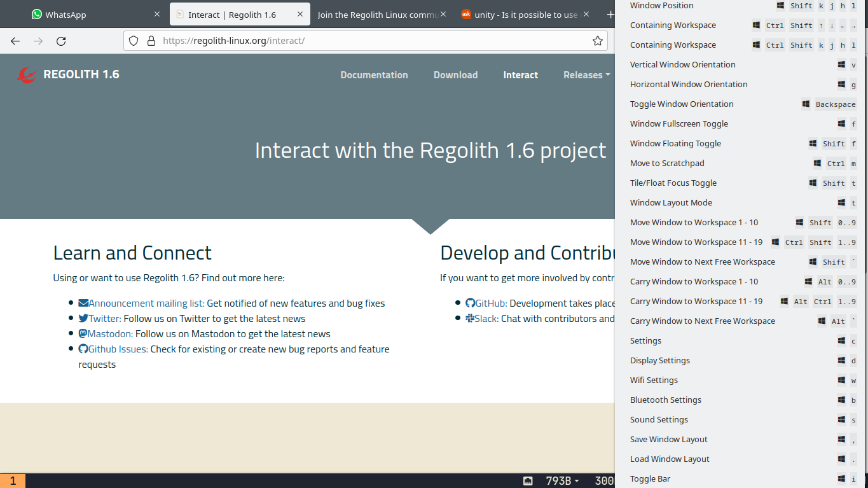The width and height of the screenshot is (868, 488).
Task: Click the Tile/Float Focus Toggle row
Action: [742, 183]
